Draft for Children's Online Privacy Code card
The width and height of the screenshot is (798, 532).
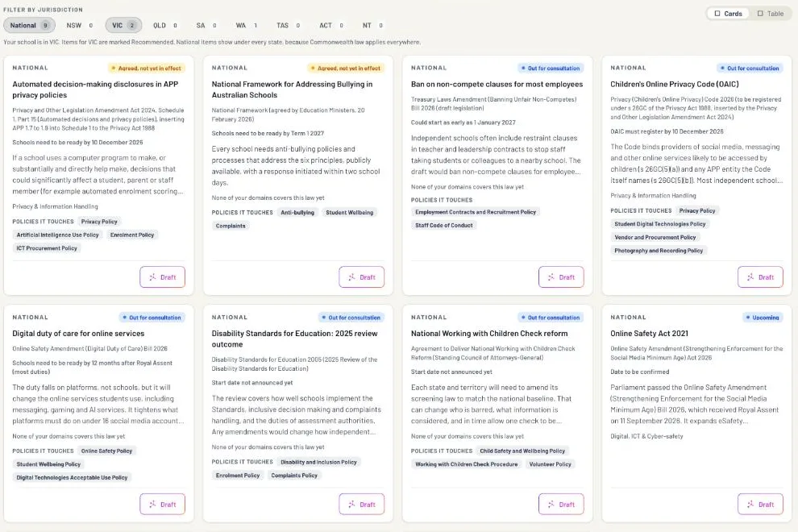point(760,277)
